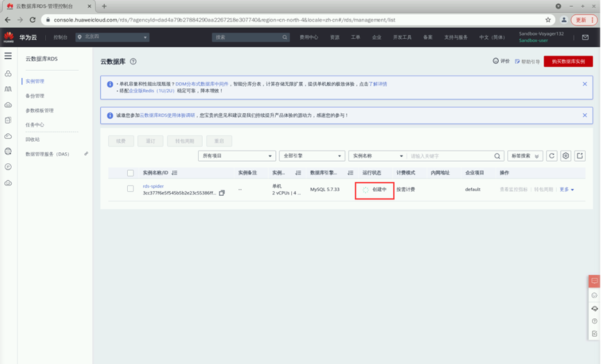This screenshot has height=364, width=601.
Task: Open 参数模板管理 in the sidebar
Action: [40, 110]
